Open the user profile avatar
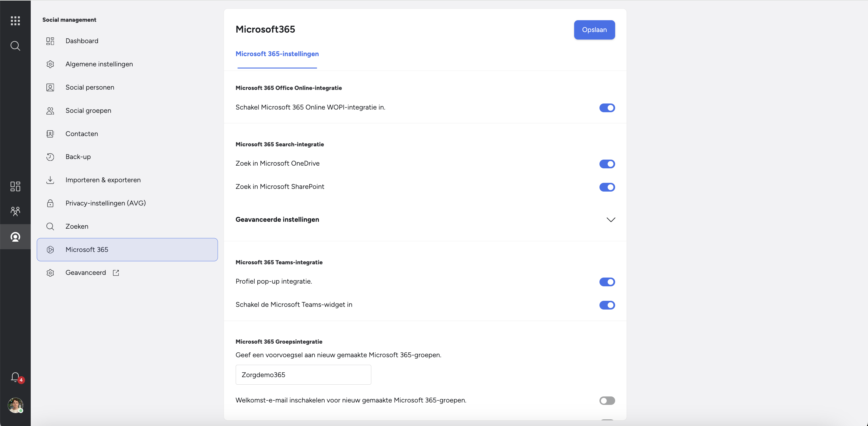The image size is (868, 426). tap(15, 405)
